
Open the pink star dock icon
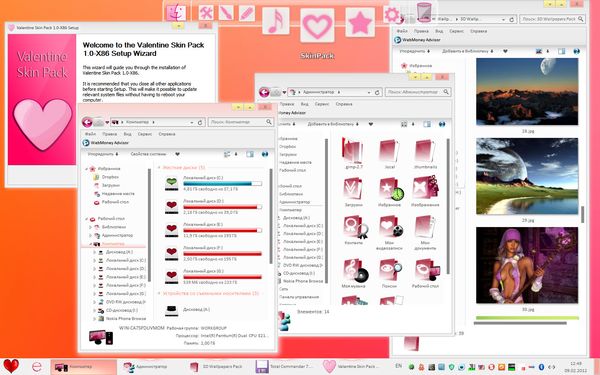tap(360, 22)
